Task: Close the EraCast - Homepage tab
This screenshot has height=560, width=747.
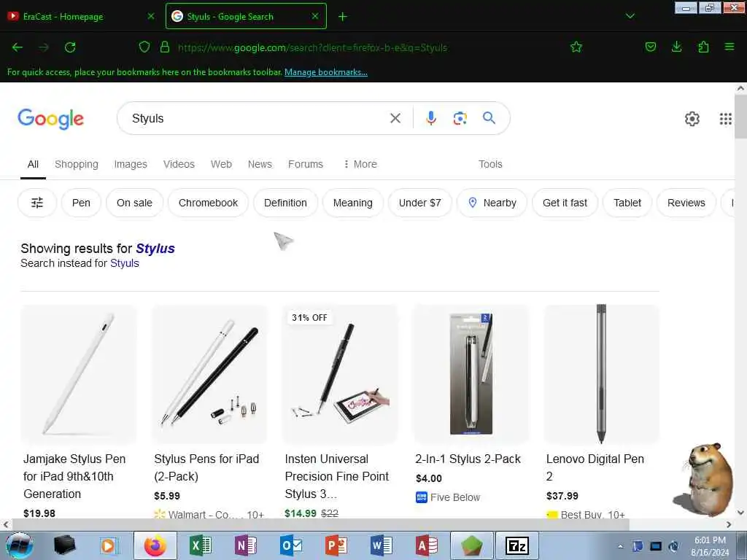Action: click(151, 16)
